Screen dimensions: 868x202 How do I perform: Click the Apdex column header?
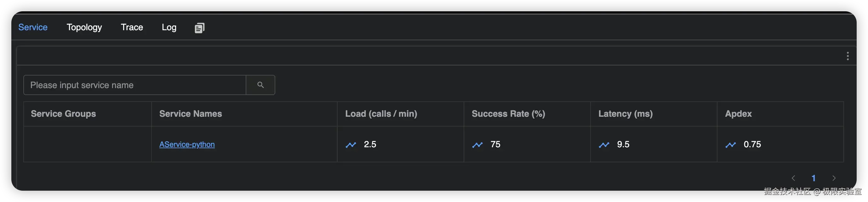coord(738,114)
